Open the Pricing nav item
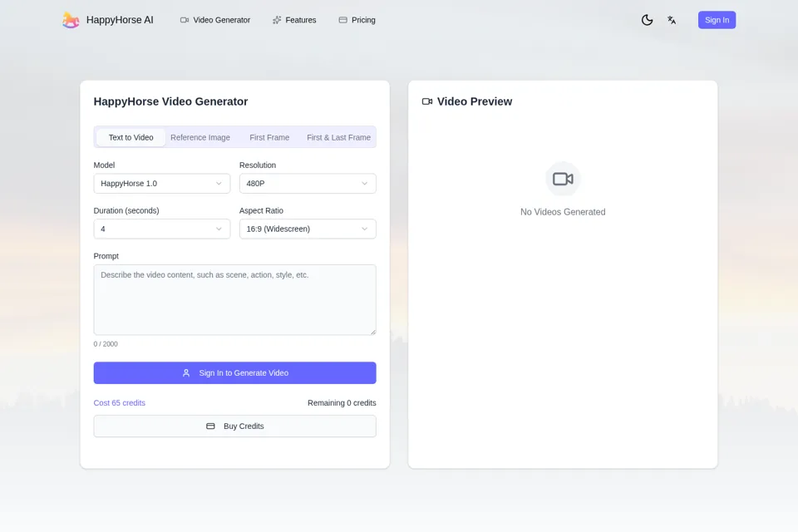The height and width of the screenshot is (532, 798). pos(357,20)
